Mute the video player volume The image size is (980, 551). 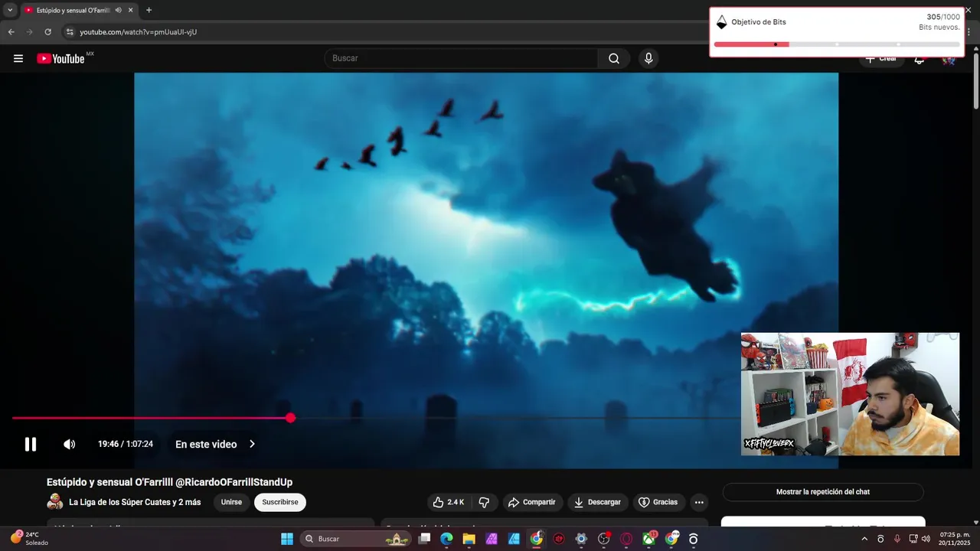(69, 444)
